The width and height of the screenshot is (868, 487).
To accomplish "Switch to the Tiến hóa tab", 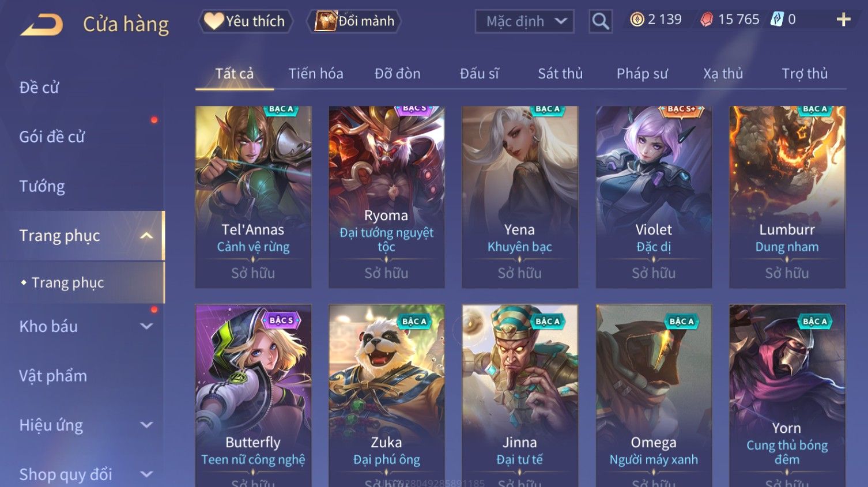I will pos(316,74).
